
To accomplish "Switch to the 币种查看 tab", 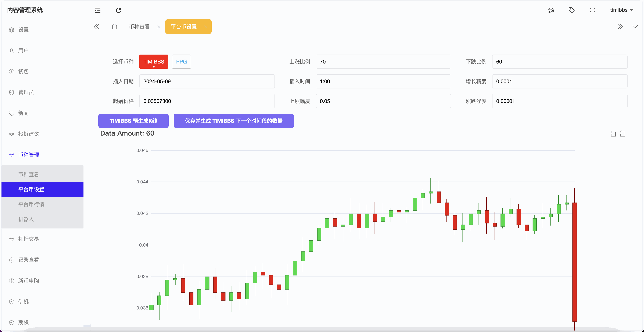I will pos(139,27).
